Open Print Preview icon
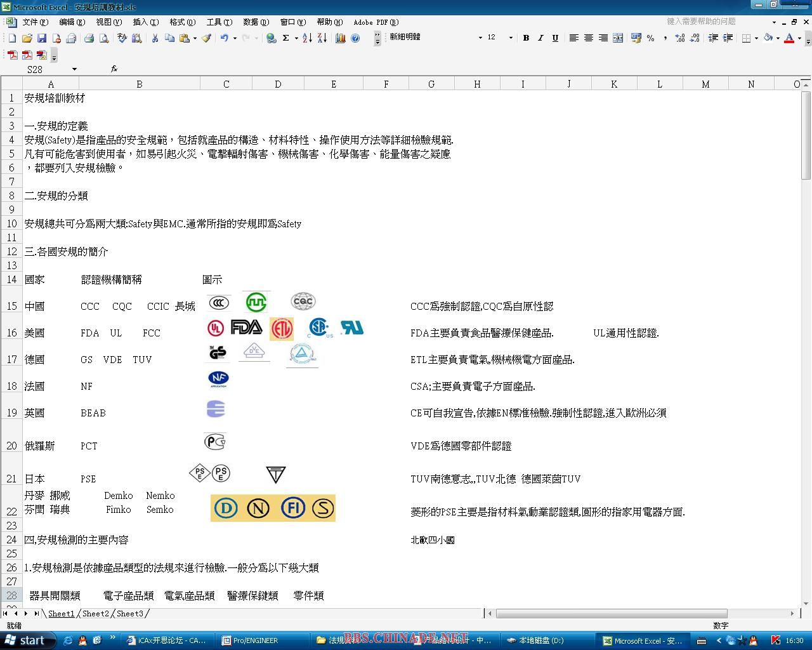Viewport: 812px width, 650px height. (x=104, y=38)
